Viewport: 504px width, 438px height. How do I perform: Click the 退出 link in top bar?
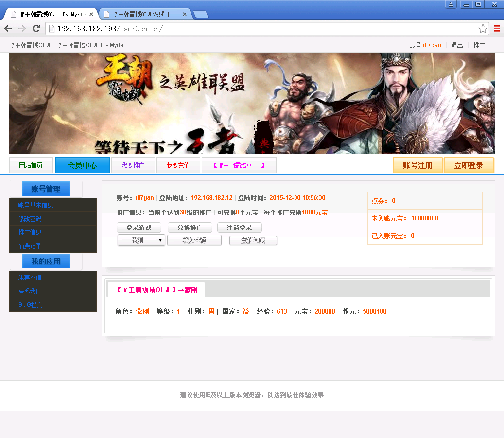[x=457, y=45]
